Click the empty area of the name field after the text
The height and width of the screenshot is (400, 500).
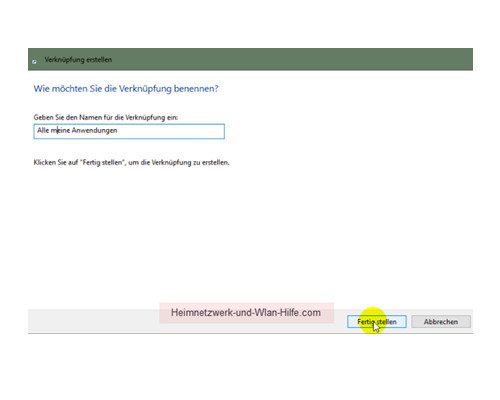pyautogui.click(x=170, y=131)
